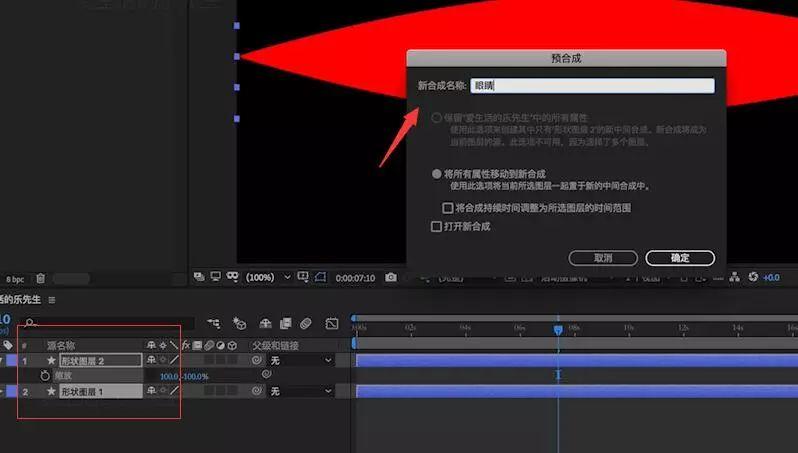
Task: Select 将所有属性移动到新合成 radio option
Action: point(437,173)
